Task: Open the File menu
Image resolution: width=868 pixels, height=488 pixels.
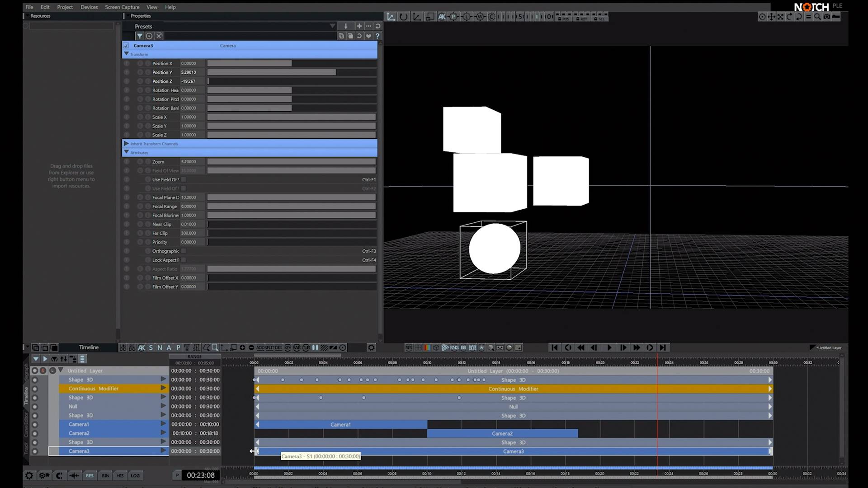Action: tap(29, 7)
